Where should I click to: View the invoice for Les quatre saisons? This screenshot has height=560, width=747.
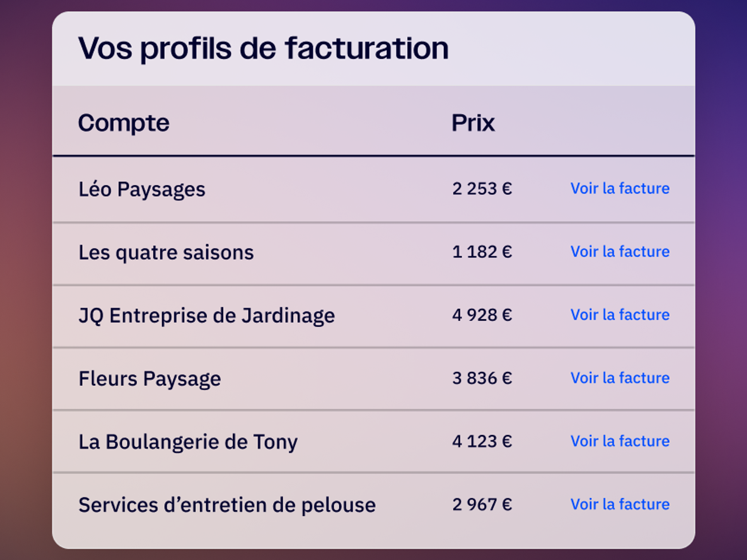(x=620, y=252)
